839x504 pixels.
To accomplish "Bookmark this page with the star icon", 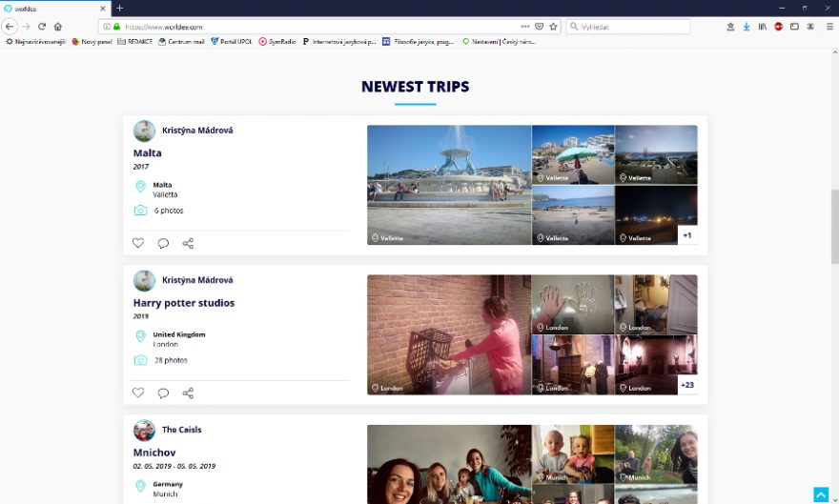I will [553, 27].
